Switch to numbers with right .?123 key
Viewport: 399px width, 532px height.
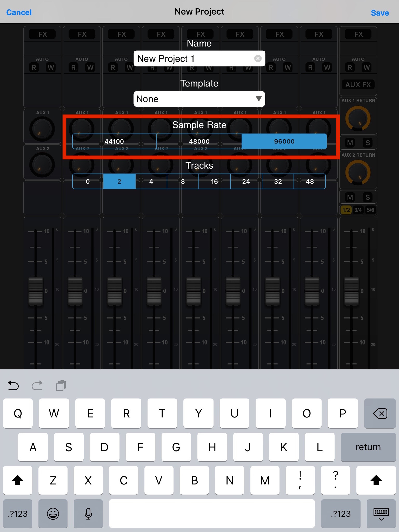(x=341, y=514)
